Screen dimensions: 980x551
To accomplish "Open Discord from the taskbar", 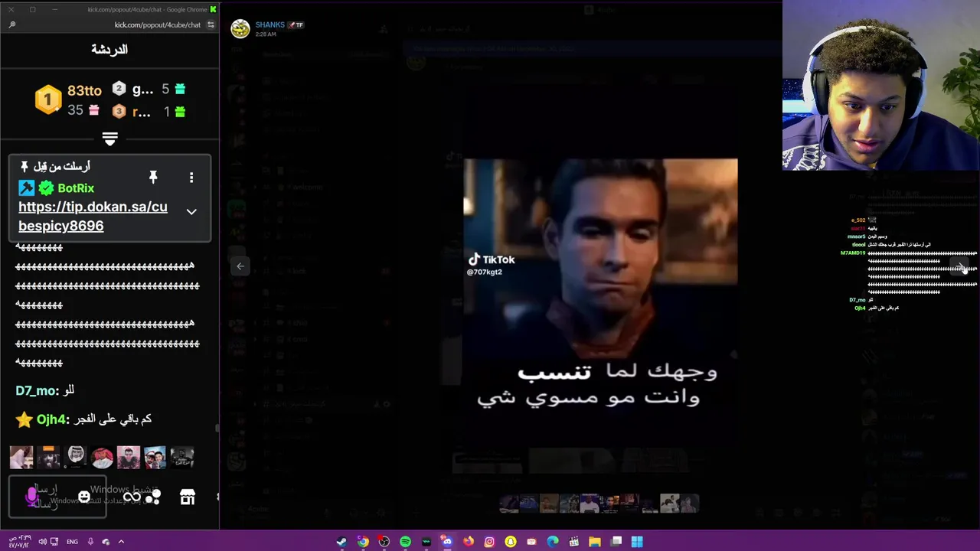I will [x=447, y=542].
